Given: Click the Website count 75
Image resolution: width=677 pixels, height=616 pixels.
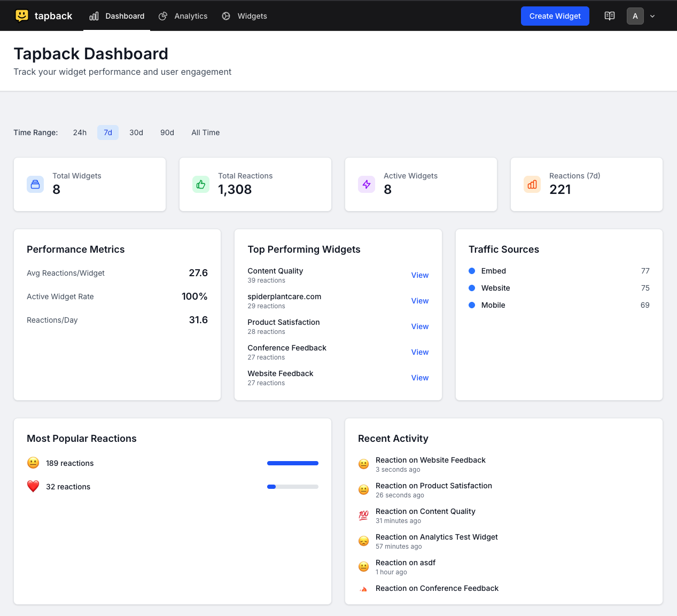Looking at the screenshot, I should pos(645,288).
